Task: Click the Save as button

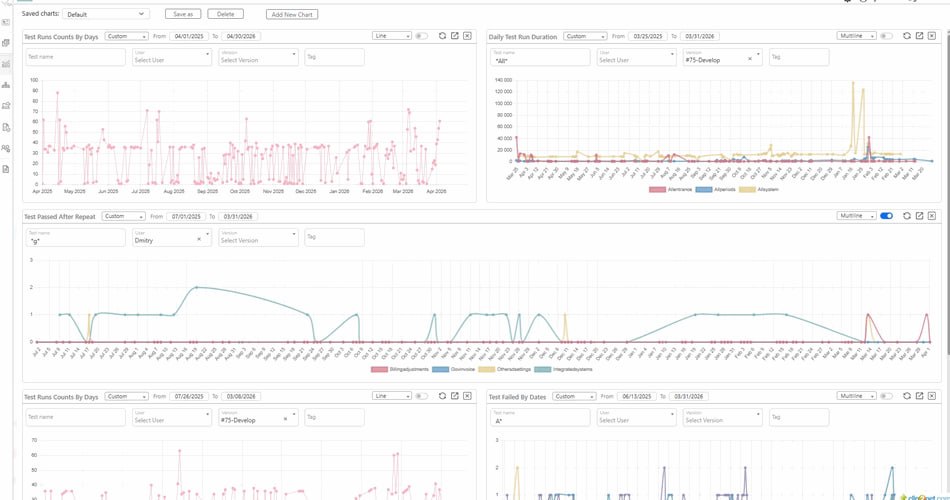Action: 183,14
